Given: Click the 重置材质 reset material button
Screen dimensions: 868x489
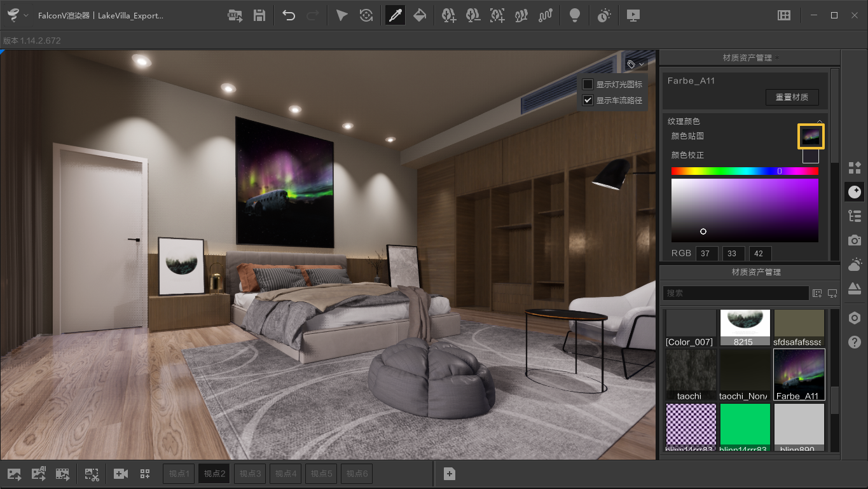Looking at the screenshot, I should (792, 97).
